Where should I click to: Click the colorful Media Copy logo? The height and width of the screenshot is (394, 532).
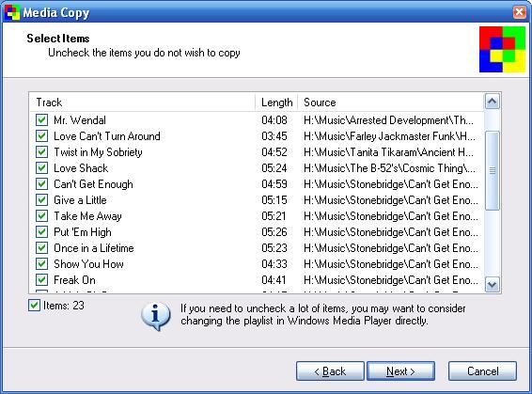tap(502, 49)
